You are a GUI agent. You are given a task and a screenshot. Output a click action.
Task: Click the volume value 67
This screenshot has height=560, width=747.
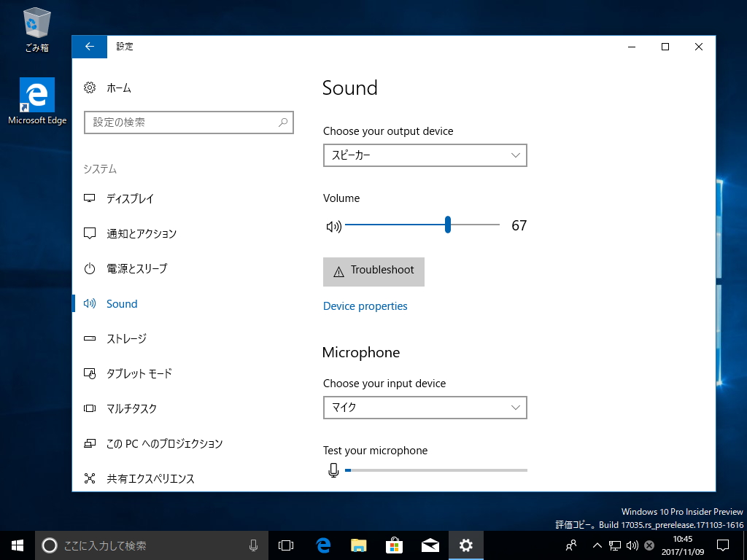tap(519, 225)
